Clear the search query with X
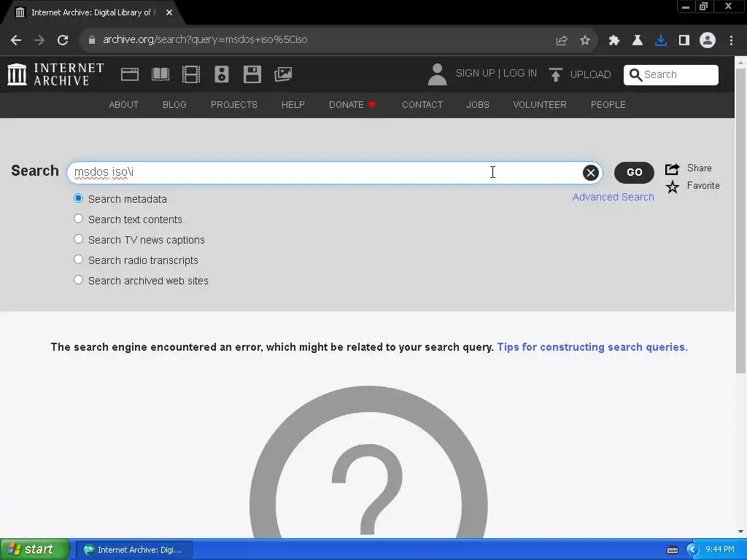Viewport: 747px width, 560px height. (x=590, y=172)
